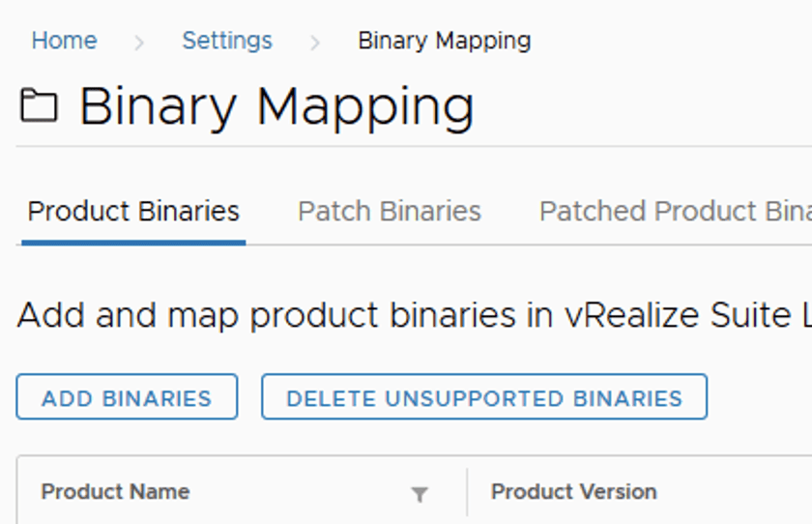
Task: Click the divider between Product Name and Version
Action: tap(467, 492)
